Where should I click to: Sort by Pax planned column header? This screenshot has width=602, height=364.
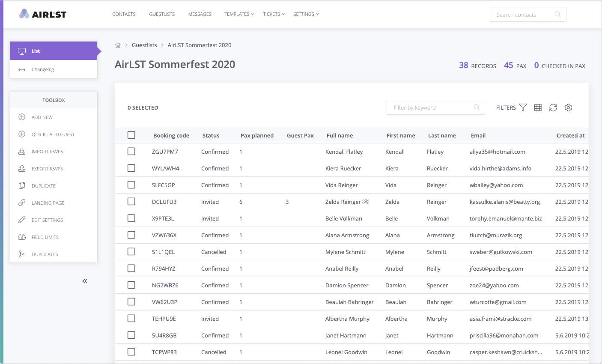257,135
